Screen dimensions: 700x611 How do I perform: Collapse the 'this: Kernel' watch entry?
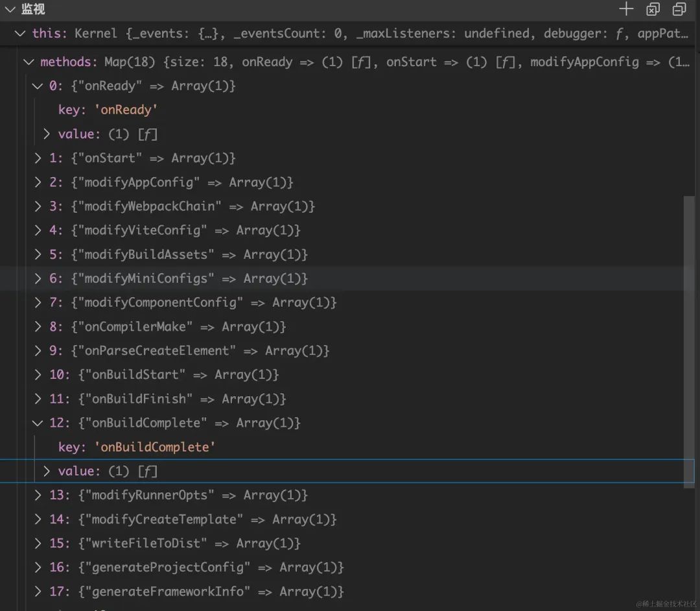tap(20, 33)
